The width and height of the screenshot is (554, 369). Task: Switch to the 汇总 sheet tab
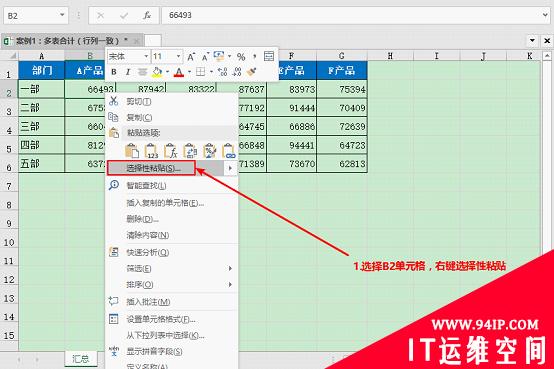click(81, 359)
